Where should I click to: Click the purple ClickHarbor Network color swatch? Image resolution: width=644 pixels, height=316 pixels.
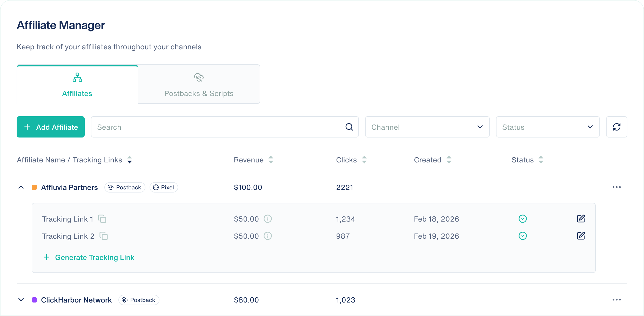click(x=34, y=300)
